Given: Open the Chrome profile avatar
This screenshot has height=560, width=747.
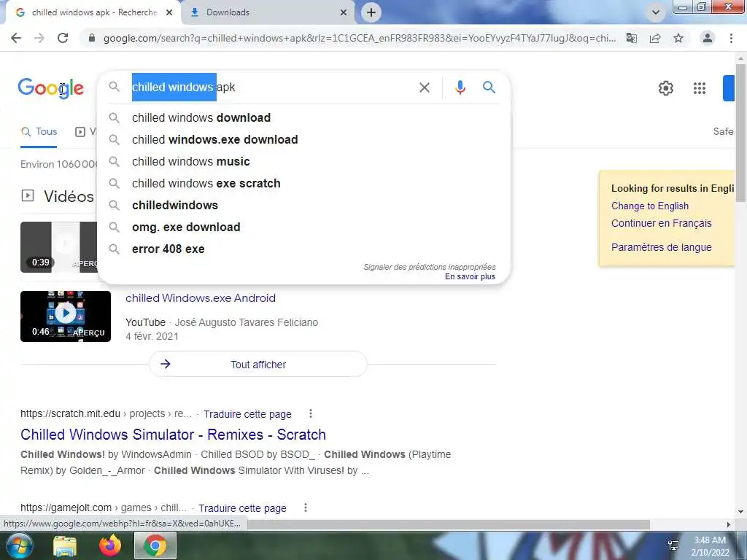Looking at the screenshot, I should 708,38.
